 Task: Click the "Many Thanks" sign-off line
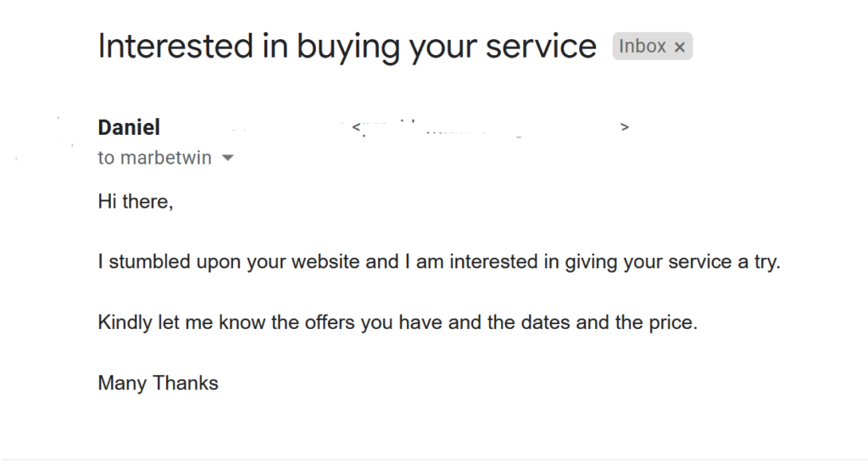159,383
